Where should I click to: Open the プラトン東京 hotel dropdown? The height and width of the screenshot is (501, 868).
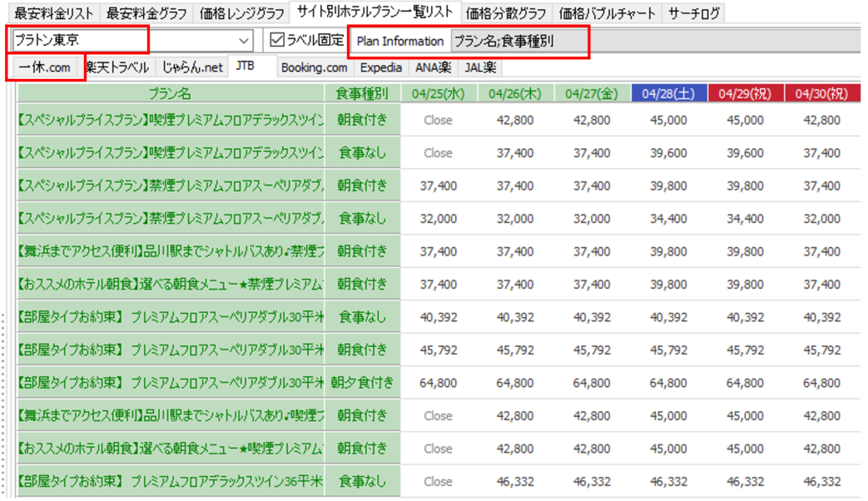click(x=244, y=40)
